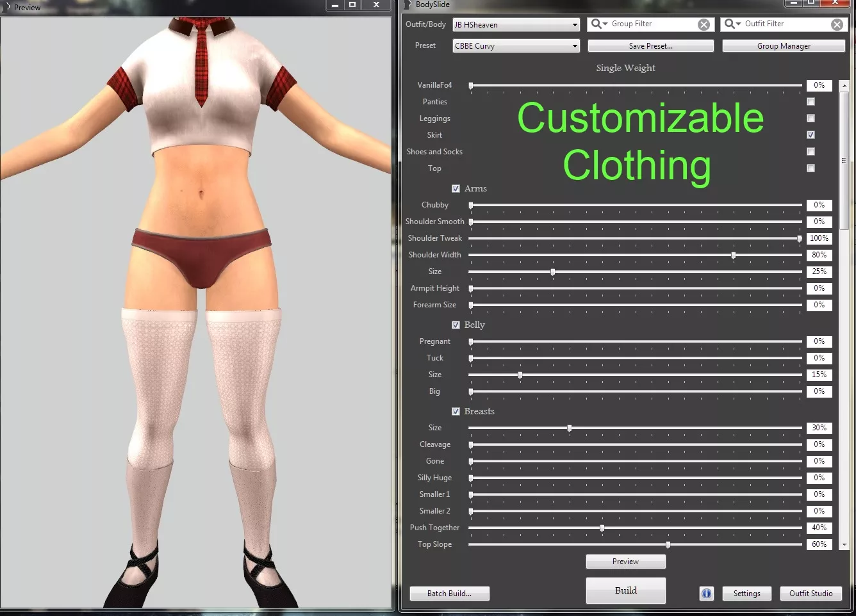Toggle the Belly category checkbox
856x616 pixels.
tap(456, 325)
